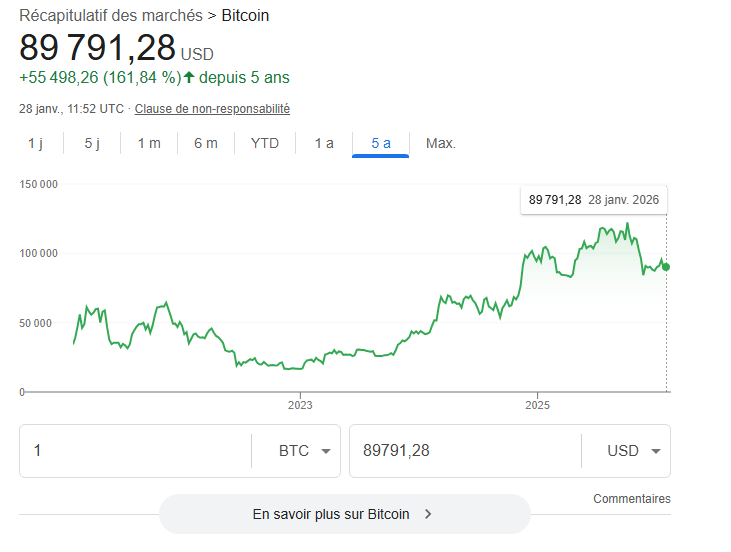
Task: Select the 1 j time range tab
Action: click(35, 143)
